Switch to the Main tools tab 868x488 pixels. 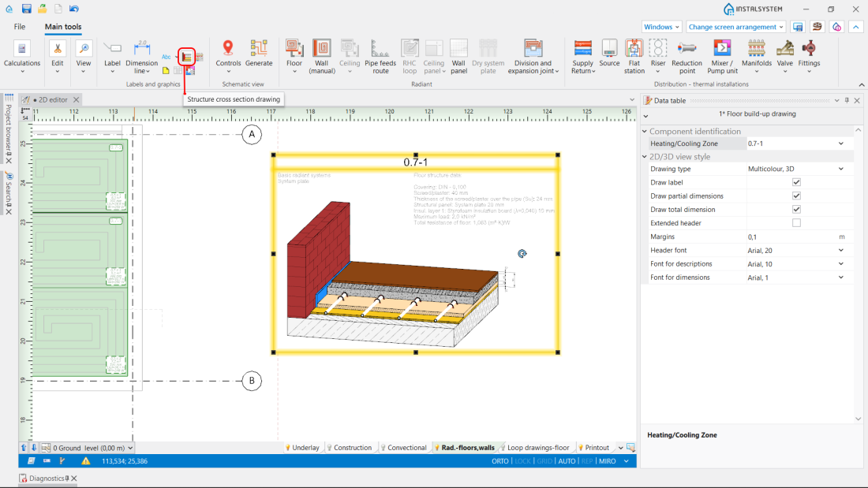coord(63,27)
